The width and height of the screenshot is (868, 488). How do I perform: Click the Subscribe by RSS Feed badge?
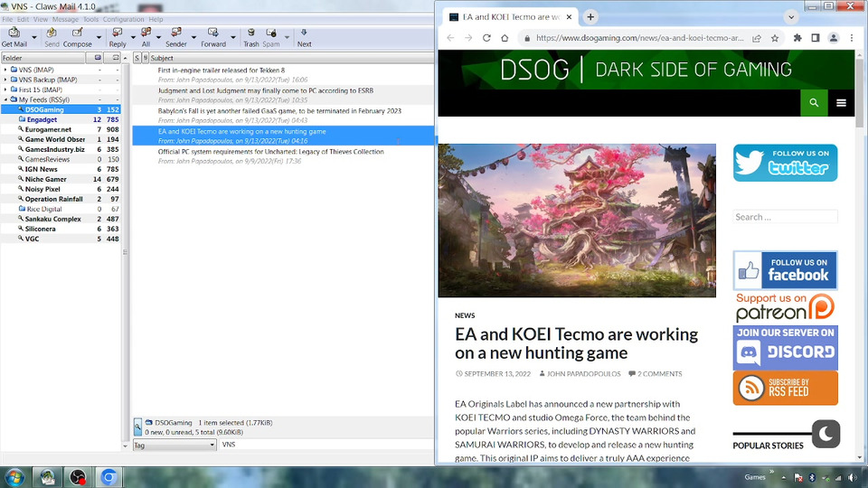click(x=785, y=388)
